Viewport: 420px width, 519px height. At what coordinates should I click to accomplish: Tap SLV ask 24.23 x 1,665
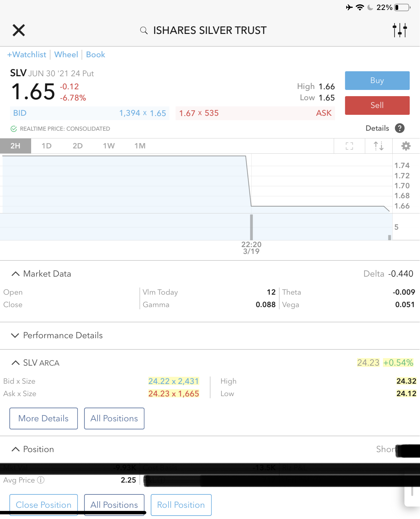(x=173, y=394)
